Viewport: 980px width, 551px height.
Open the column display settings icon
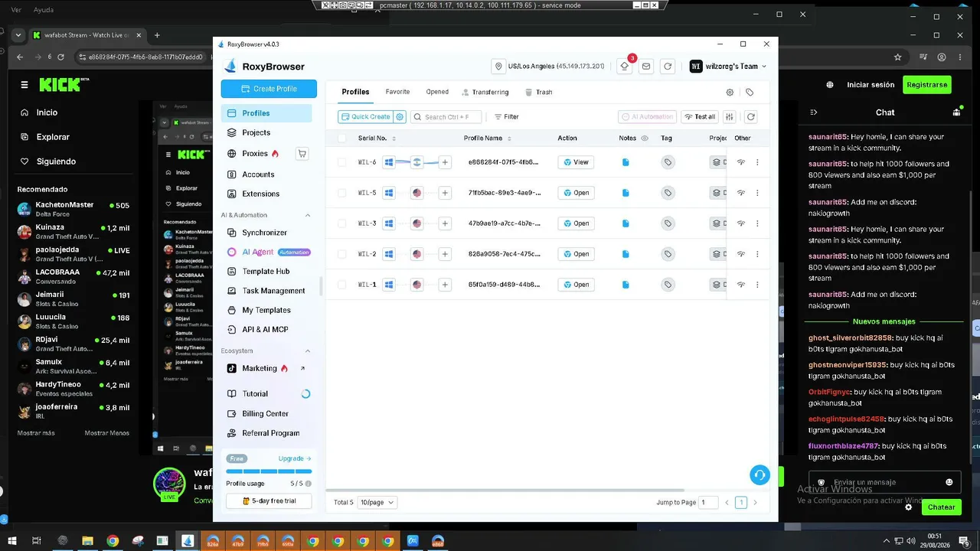(x=730, y=117)
